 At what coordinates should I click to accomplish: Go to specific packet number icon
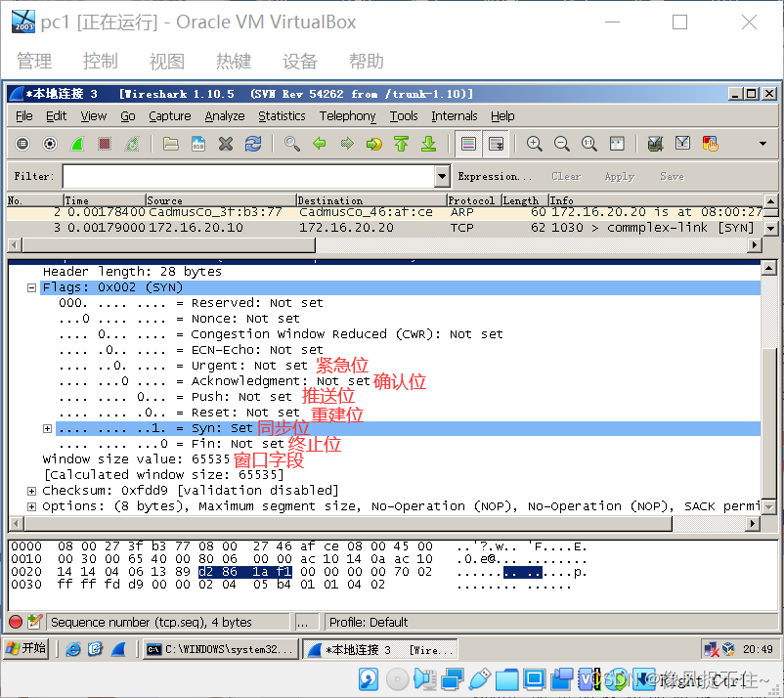(x=374, y=144)
